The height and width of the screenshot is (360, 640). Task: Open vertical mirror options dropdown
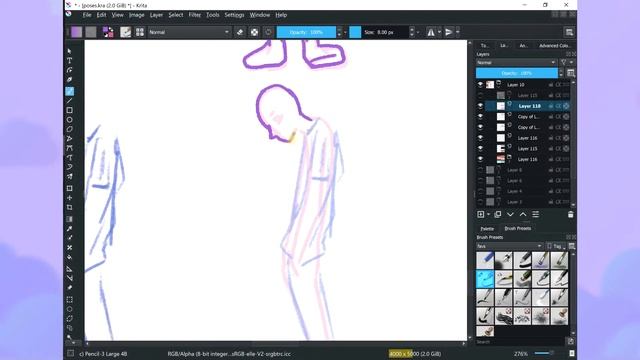pos(458,32)
